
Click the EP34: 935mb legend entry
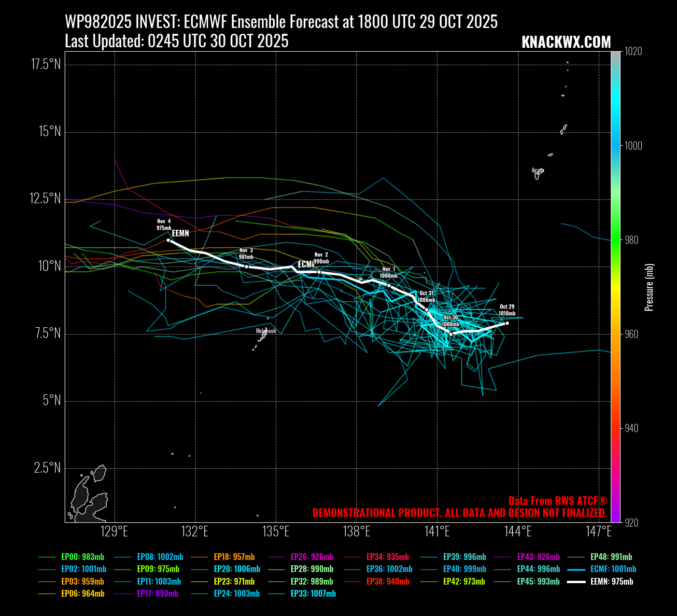click(387, 557)
